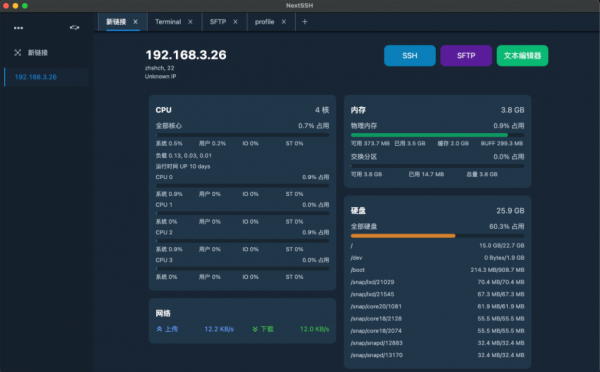Click the 内存 panel heading
Screen dimensions: 600x372
coord(358,110)
